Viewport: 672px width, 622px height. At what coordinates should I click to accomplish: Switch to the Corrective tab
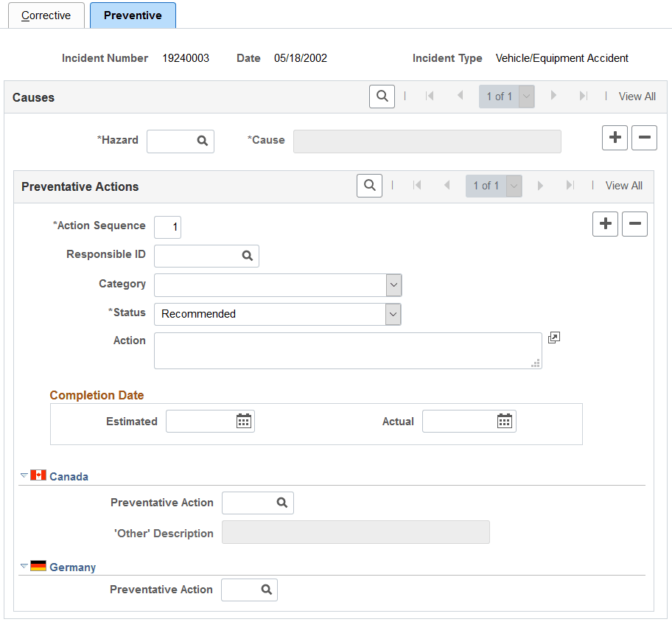coord(46,15)
